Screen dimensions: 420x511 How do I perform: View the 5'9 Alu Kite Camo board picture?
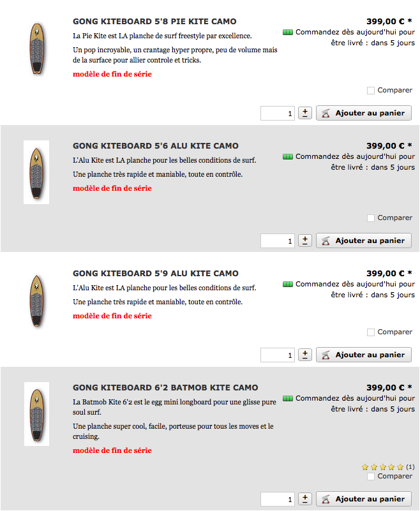click(x=36, y=301)
